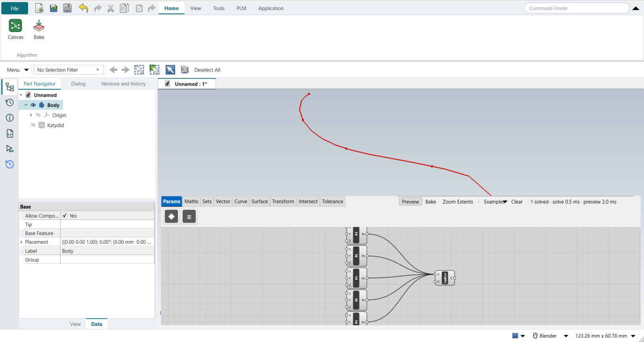
Task: Show the Origin via its crossed-eye icon
Action: tap(38, 115)
